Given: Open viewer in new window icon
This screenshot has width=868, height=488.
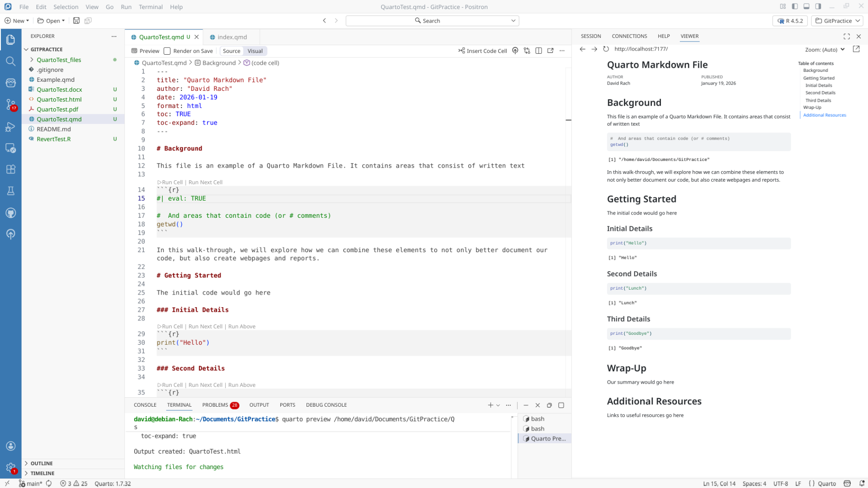Looking at the screenshot, I should coord(856,49).
